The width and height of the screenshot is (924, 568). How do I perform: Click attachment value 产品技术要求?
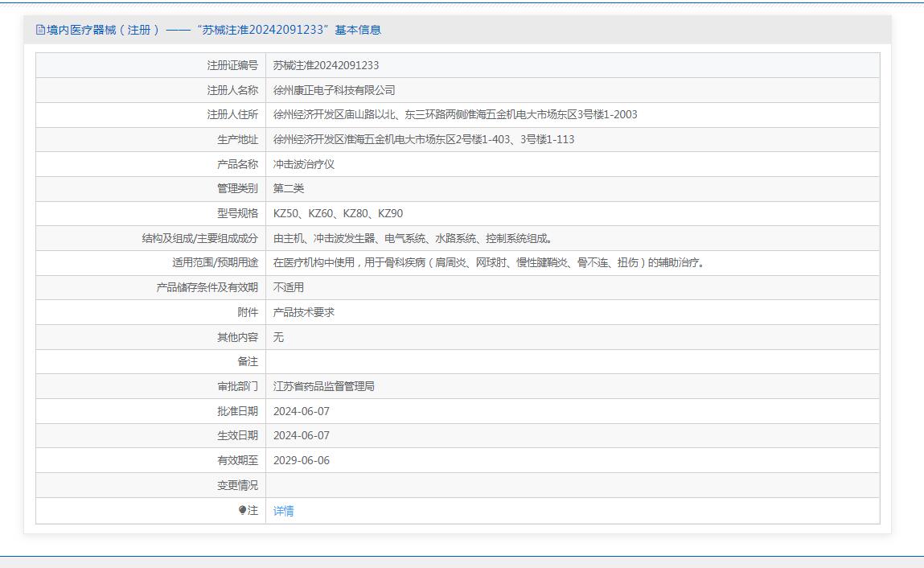tap(303, 312)
